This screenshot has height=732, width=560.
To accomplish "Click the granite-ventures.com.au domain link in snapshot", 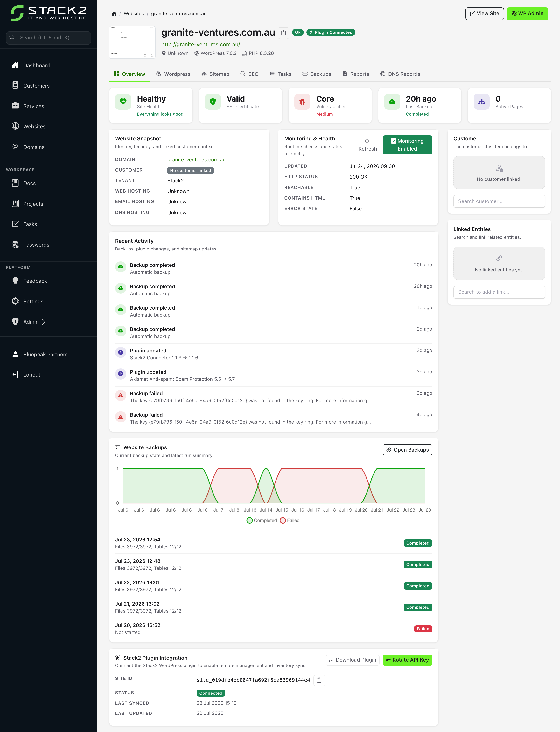I will click(196, 160).
